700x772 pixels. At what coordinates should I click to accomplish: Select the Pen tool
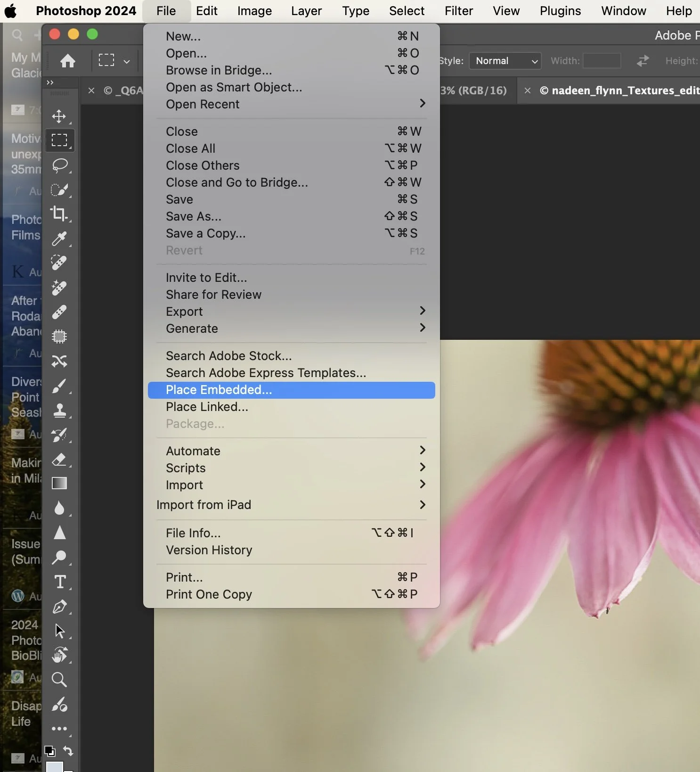[x=60, y=607]
